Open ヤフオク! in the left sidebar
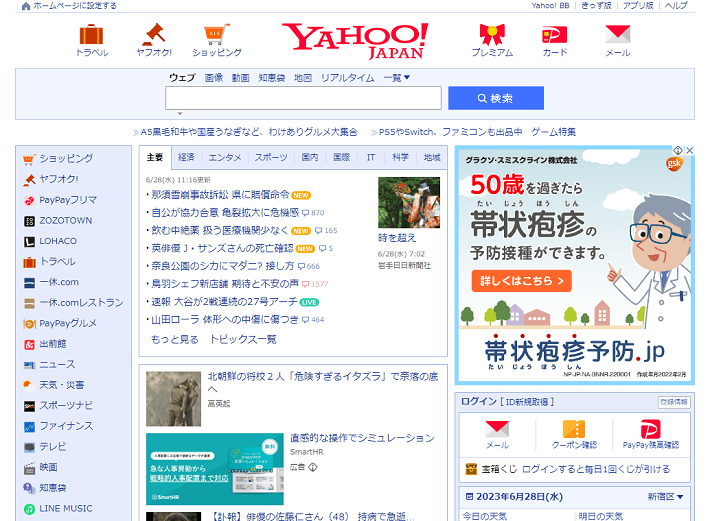 59,179
